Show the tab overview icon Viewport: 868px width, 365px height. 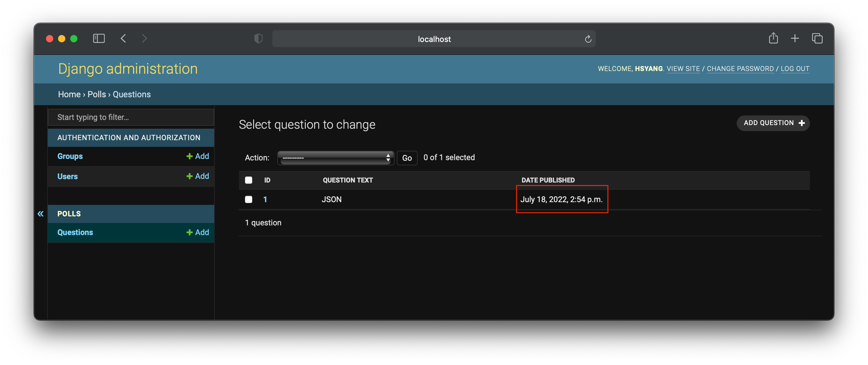817,38
